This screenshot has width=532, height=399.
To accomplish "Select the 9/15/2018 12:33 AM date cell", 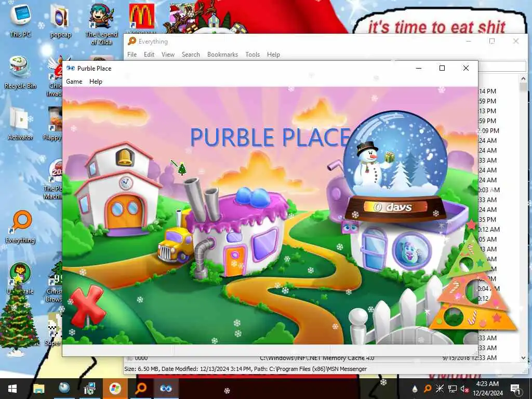I will pyautogui.click(x=470, y=358).
